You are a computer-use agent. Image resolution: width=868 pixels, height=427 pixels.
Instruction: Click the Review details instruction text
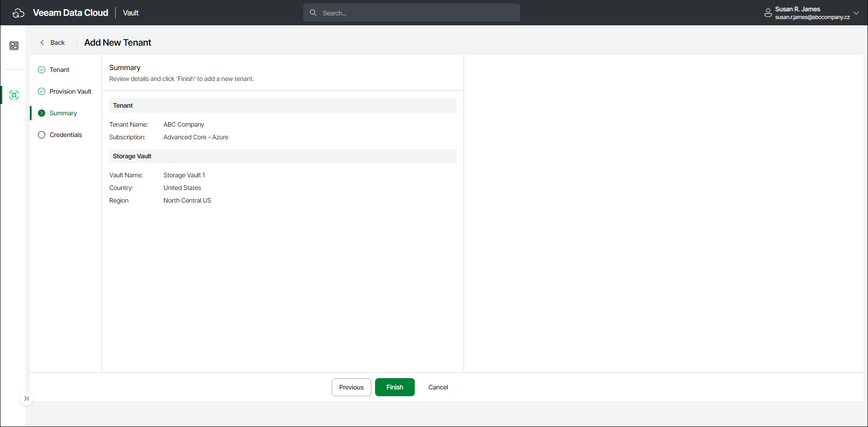click(182, 79)
